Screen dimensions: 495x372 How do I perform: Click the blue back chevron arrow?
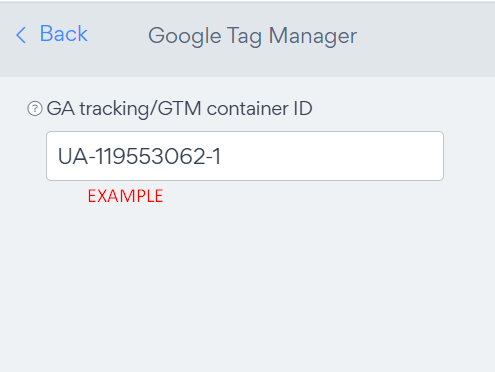tap(21, 35)
